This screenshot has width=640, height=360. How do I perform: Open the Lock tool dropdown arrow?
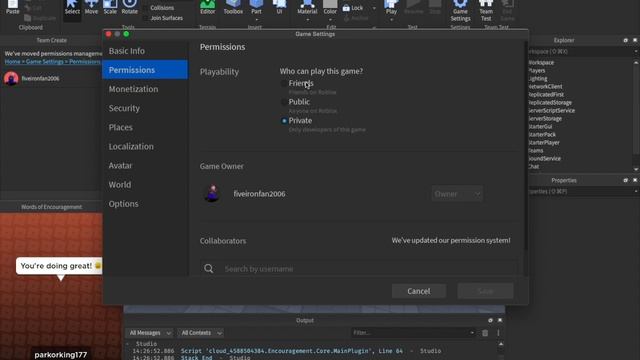(x=374, y=8)
